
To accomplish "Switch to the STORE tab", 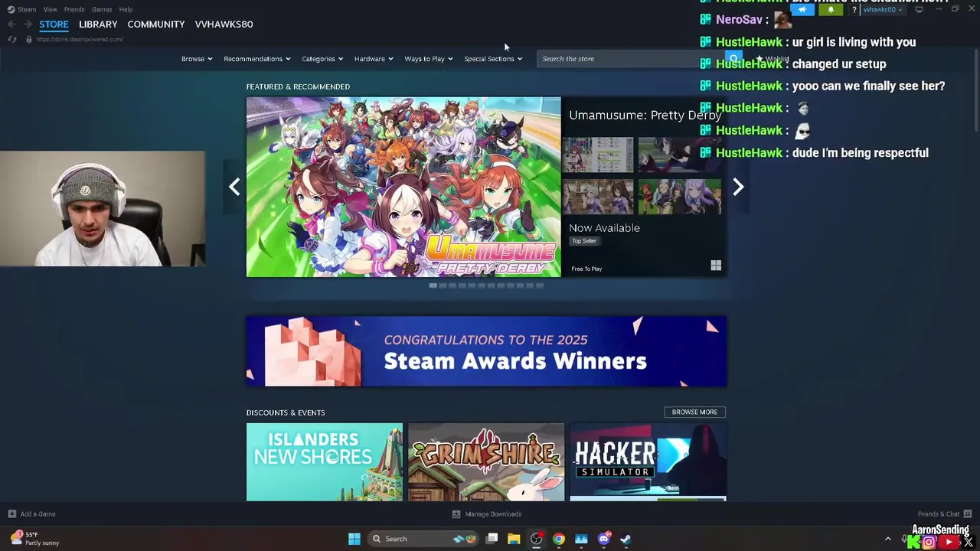I will tap(54, 24).
